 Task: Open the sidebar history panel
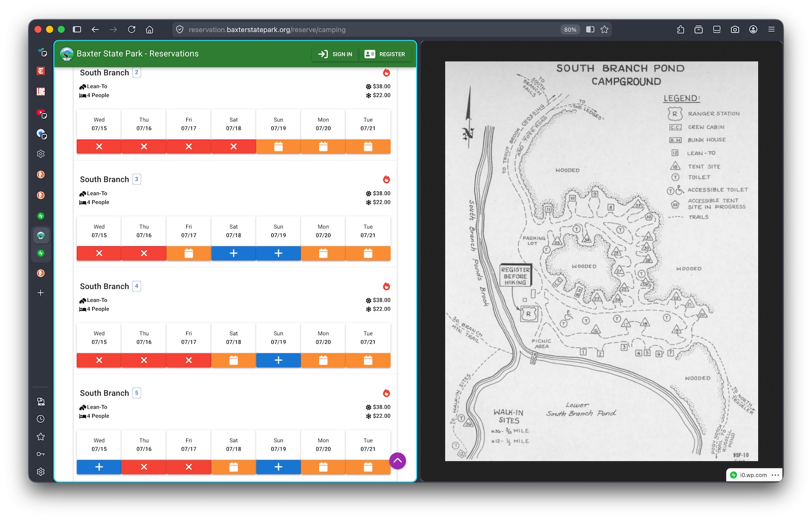[x=41, y=419]
